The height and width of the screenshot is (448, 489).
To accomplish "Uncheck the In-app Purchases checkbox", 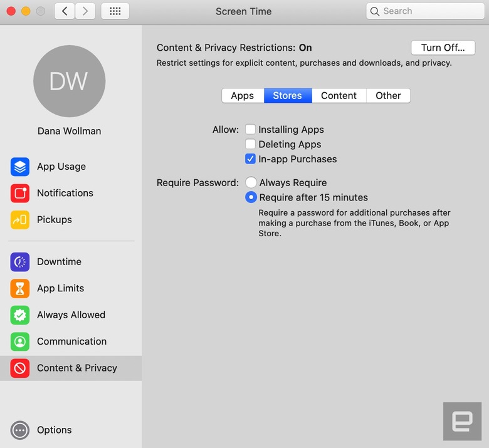I will [x=250, y=159].
